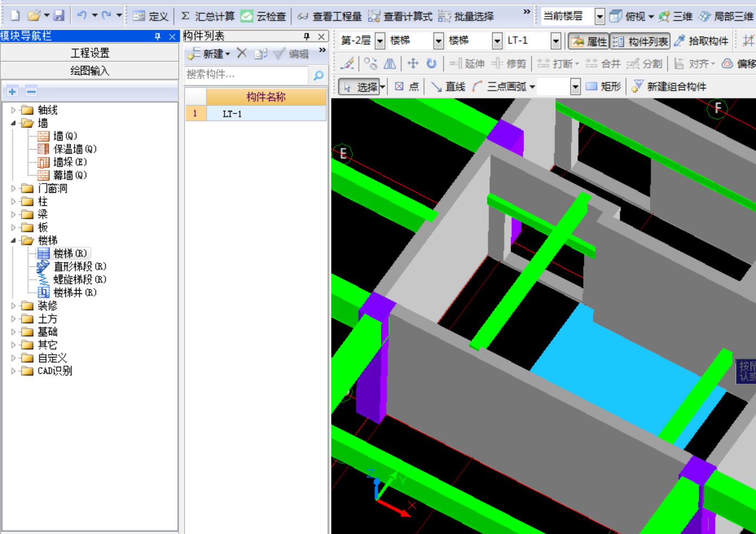Collapse the 墙 tree node

[x=14, y=123]
